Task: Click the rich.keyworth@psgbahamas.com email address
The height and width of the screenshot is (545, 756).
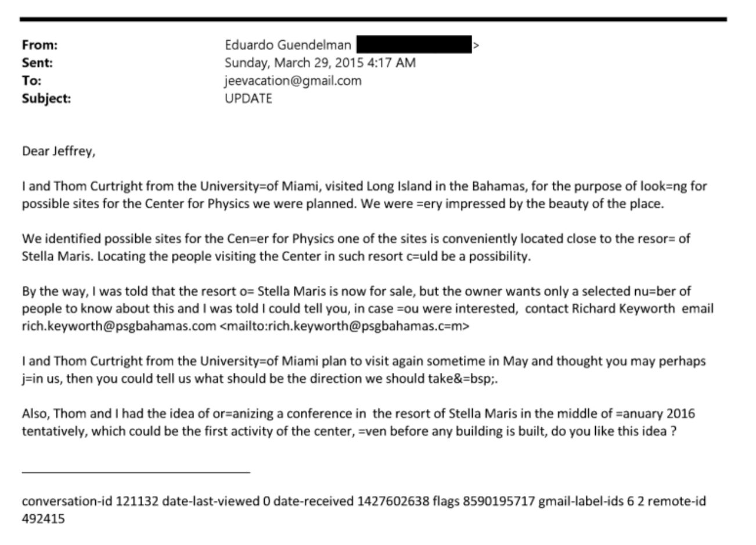Action: (x=118, y=326)
